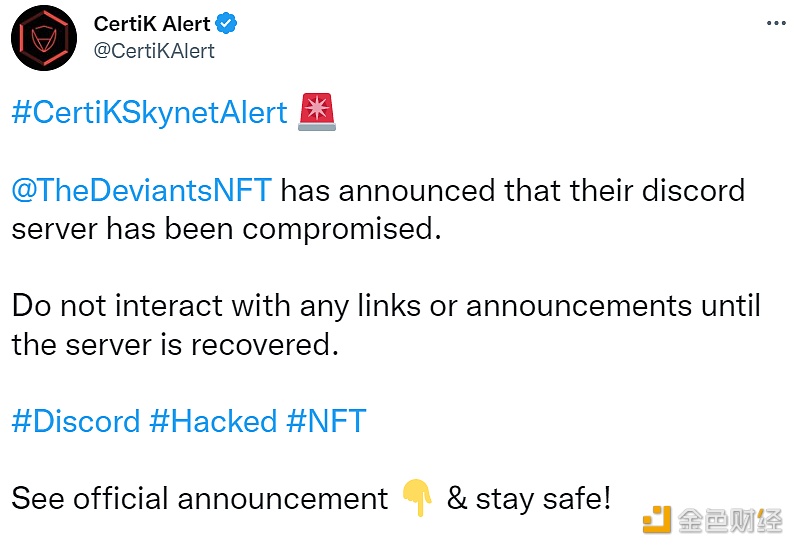
Task: Click the CertiK Alert display name
Action: (152, 24)
